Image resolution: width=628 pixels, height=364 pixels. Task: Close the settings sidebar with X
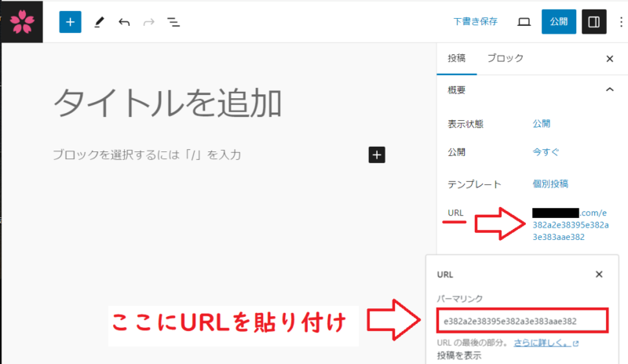point(610,59)
